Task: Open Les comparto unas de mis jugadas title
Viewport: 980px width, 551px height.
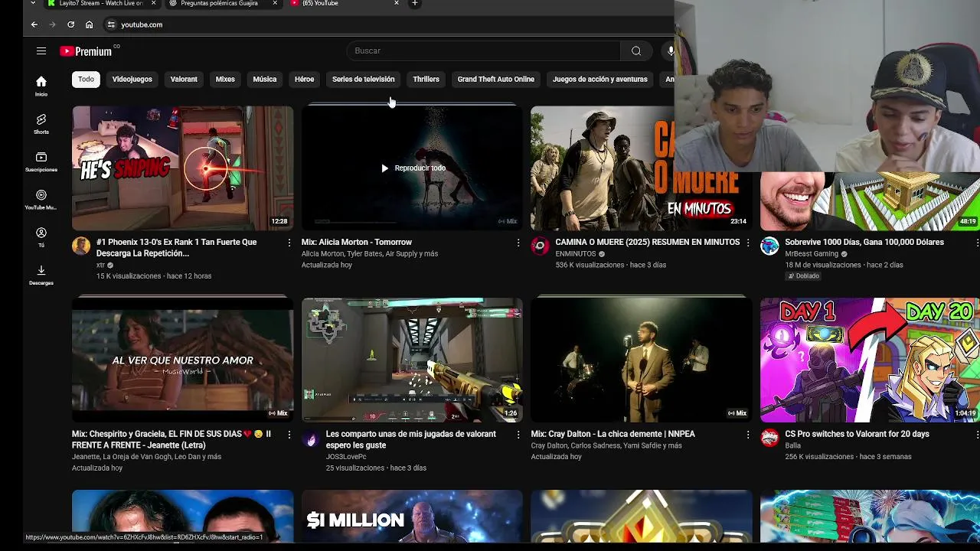Action: 411,439
